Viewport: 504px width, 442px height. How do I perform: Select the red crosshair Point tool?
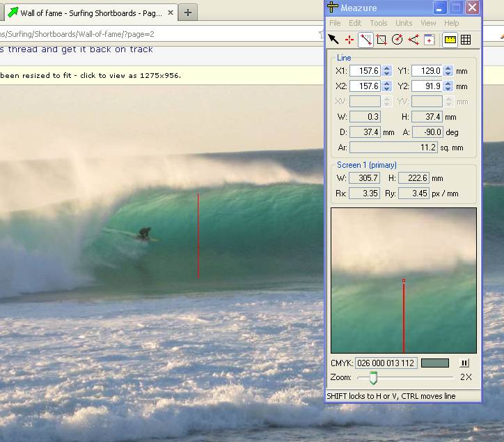click(349, 40)
